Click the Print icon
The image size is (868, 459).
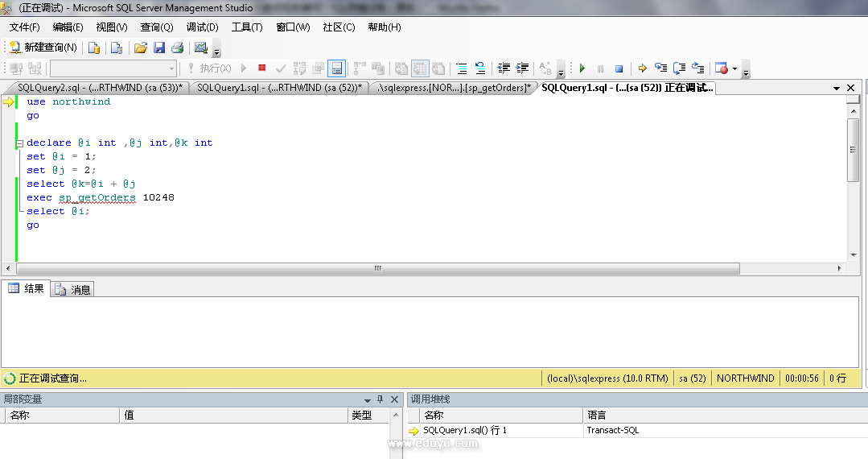(178, 48)
